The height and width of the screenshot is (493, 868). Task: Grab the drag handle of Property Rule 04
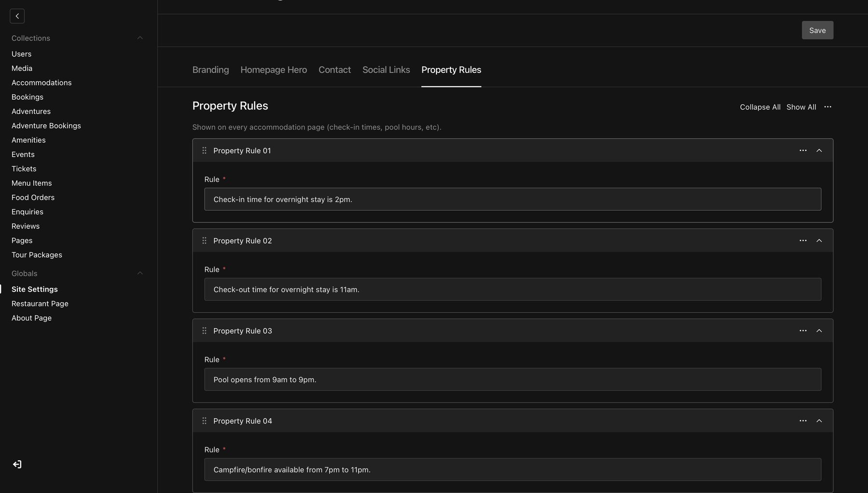[204, 421]
